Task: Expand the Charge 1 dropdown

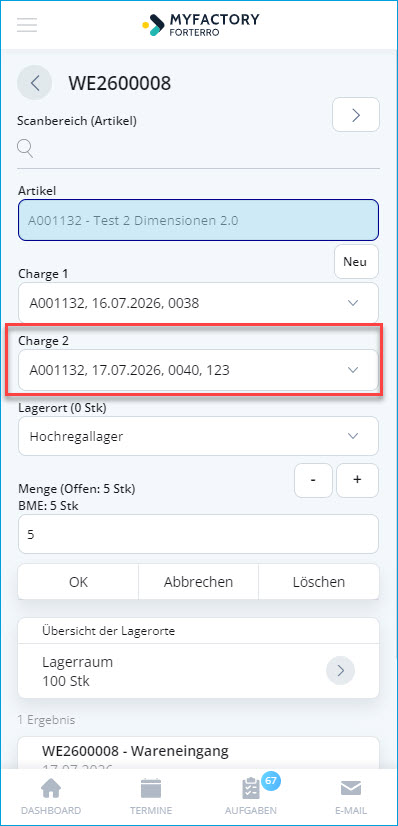Action: [198, 303]
